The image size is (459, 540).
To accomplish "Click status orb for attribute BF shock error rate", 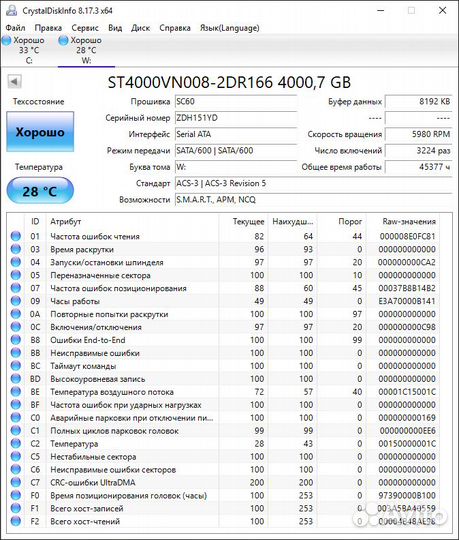I will click(x=16, y=405).
